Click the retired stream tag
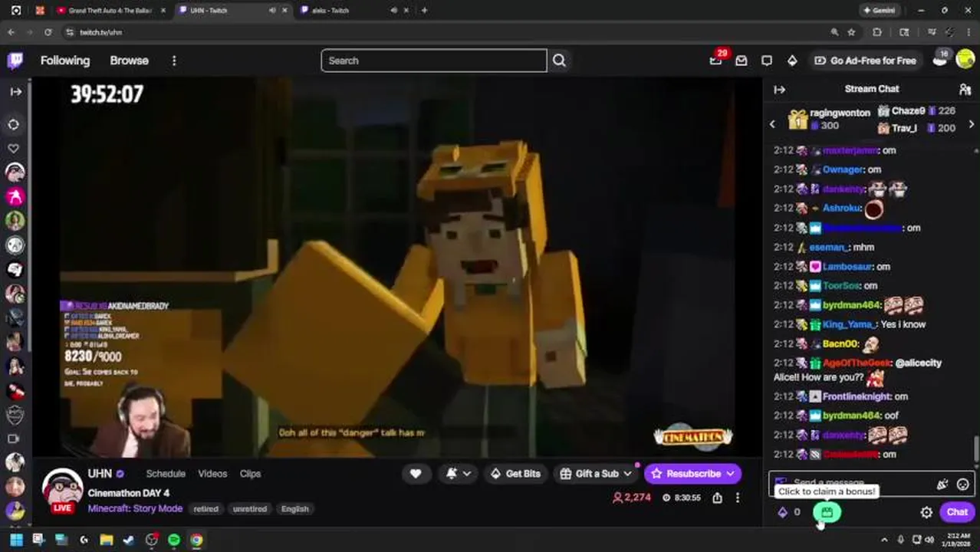The height and width of the screenshot is (552, 980). (x=206, y=509)
